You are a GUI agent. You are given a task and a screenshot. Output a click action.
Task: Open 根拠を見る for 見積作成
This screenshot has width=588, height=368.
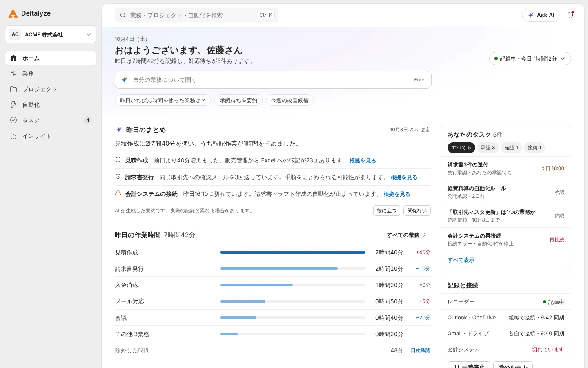[x=363, y=161]
